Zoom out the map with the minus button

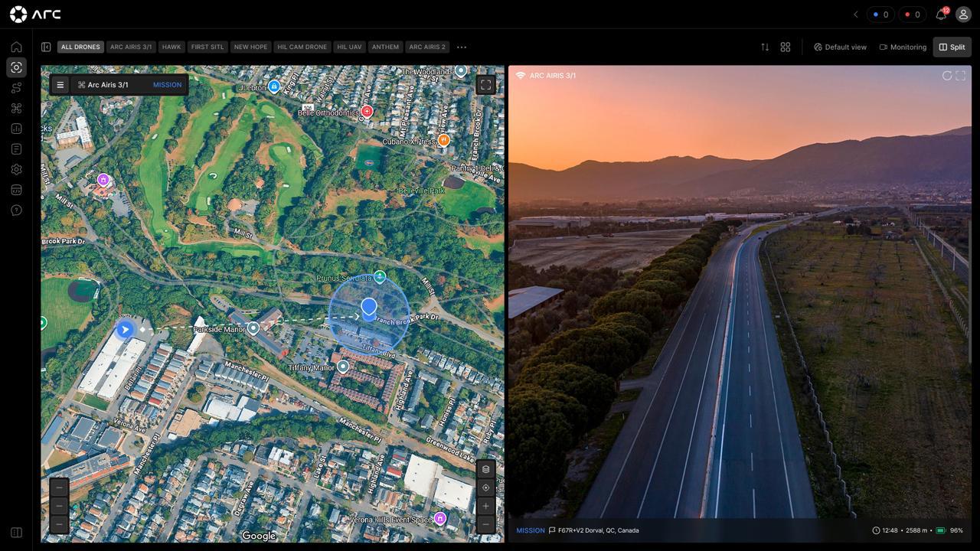click(x=485, y=524)
